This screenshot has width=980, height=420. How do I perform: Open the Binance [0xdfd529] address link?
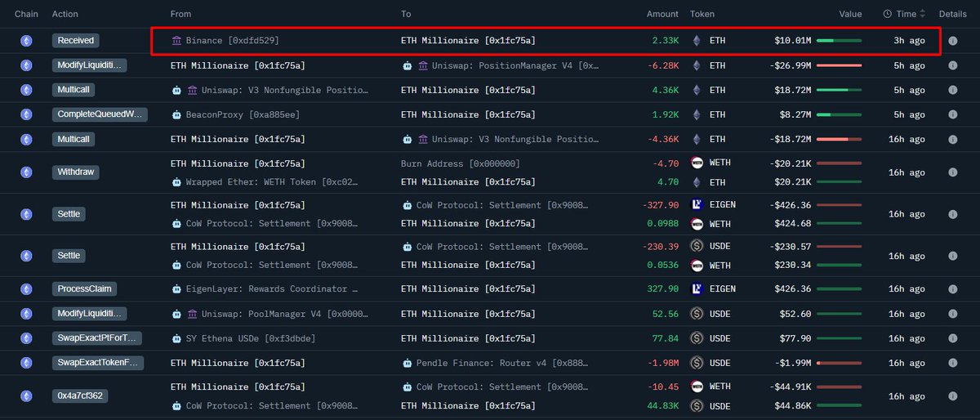(x=233, y=40)
